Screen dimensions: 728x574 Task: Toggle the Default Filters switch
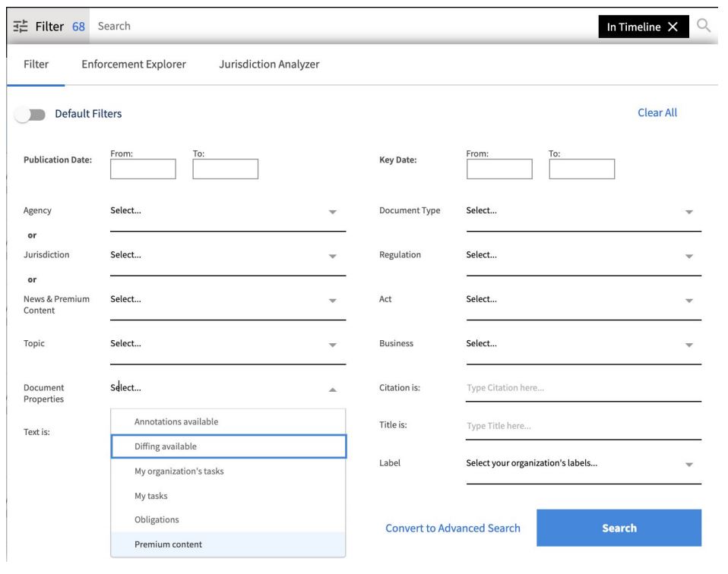click(30, 114)
